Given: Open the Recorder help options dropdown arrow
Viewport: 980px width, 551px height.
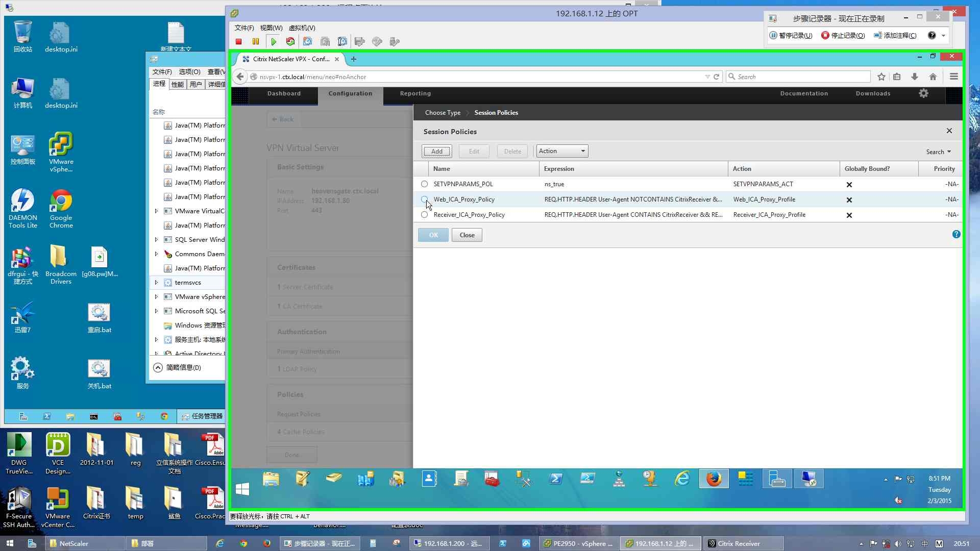Looking at the screenshot, I should click(x=943, y=35).
